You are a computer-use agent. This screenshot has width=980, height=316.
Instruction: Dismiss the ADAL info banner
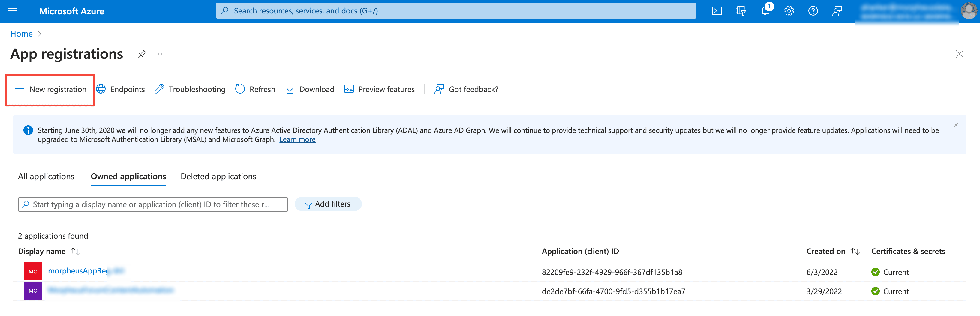(x=956, y=126)
